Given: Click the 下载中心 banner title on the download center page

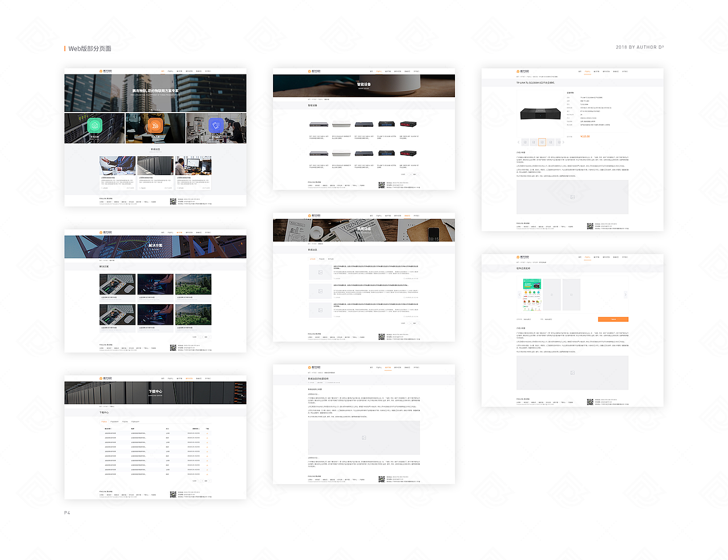Looking at the screenshot, I should pyautogui.click(x=155, y=391).
